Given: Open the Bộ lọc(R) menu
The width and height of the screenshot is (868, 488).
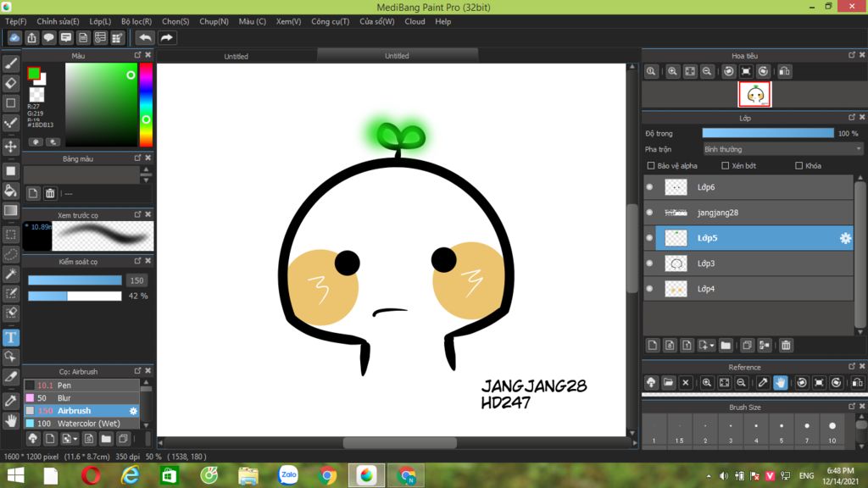Looking at the screenshot, I should pos(136,21).
